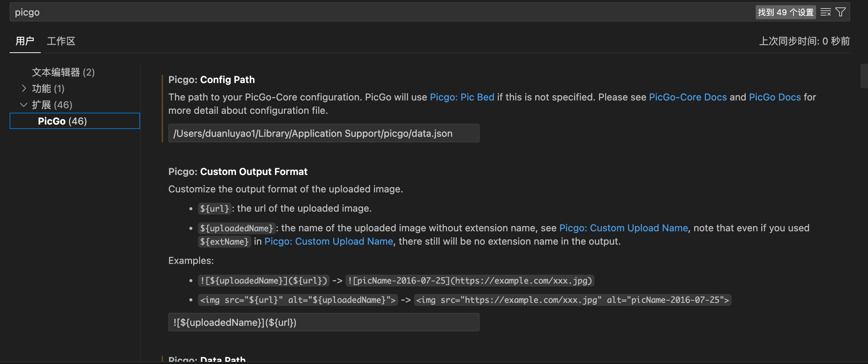This screenshot has width=868, height=364.
Task: Expand the 功能 (1) chevron
Action: click(24, 89)
